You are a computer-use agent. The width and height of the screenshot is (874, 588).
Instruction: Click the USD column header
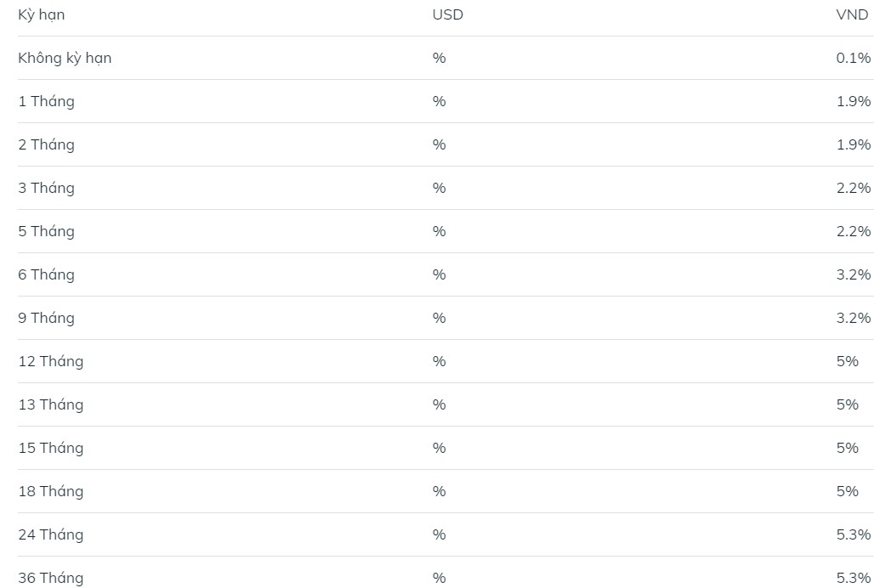point(447,15)
